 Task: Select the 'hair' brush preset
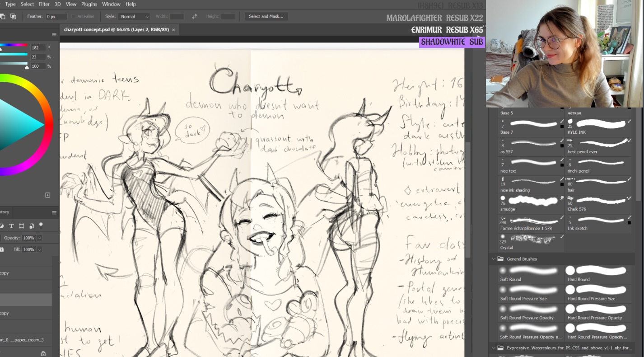tap(599, 185)
